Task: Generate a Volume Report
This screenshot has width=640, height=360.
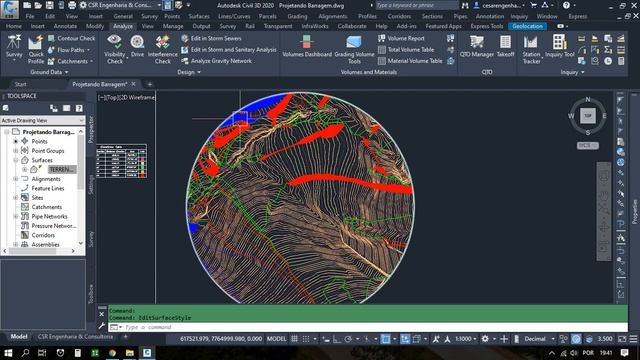Action: coord(401,38)
